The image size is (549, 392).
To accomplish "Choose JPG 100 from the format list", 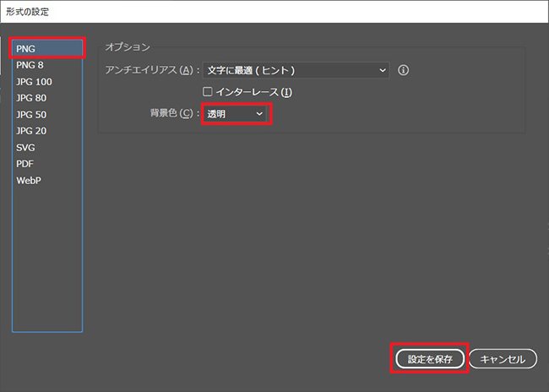I will tap(34, 82).
